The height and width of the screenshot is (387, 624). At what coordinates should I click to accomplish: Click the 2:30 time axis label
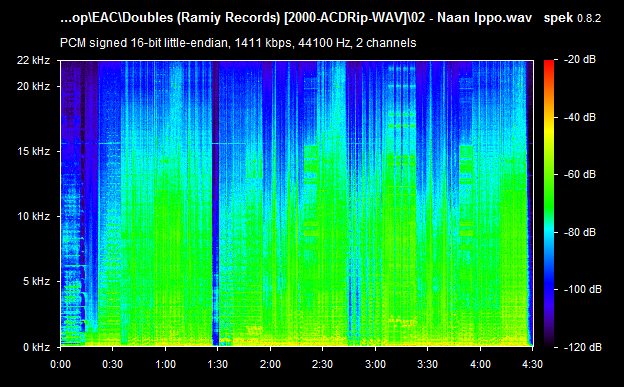point(322,364)
